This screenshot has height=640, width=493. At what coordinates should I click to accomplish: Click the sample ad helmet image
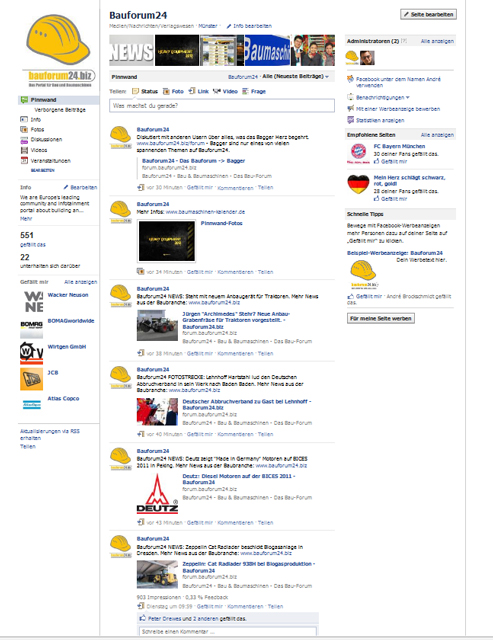[x=363, y=274]
